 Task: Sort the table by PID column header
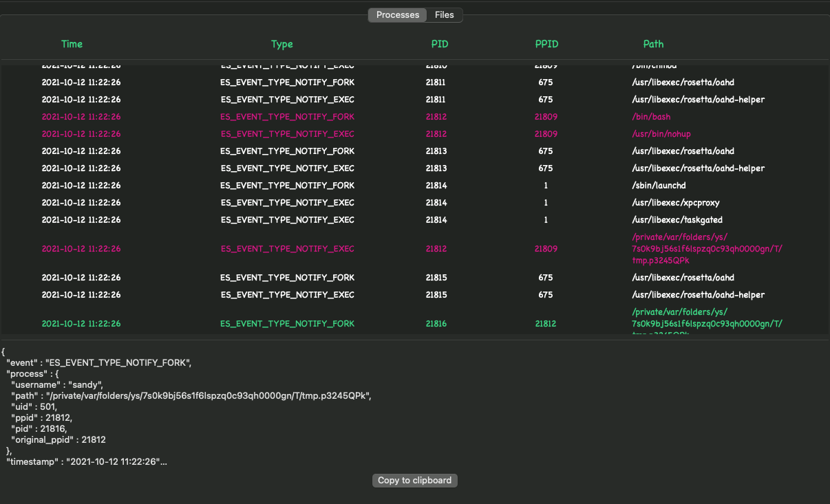click(440, 44)
